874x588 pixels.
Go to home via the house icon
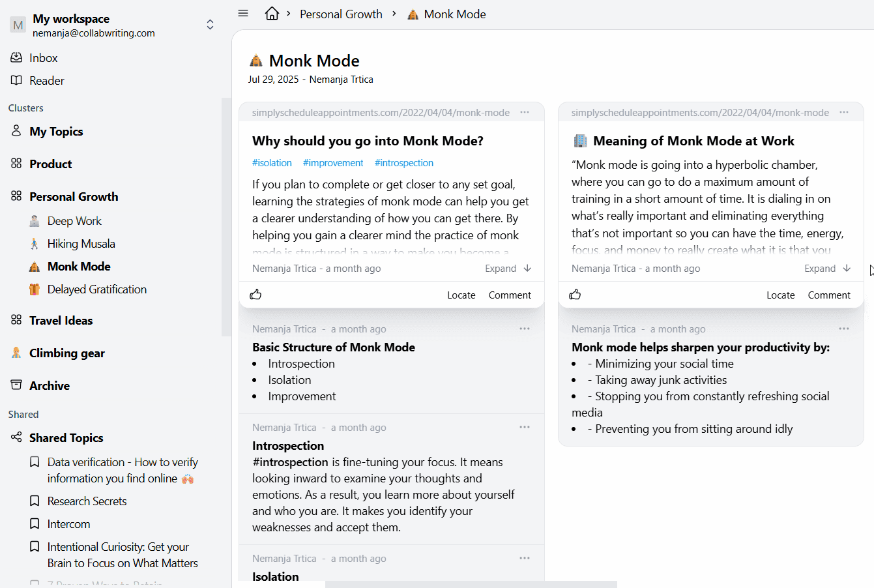(272, 14)
